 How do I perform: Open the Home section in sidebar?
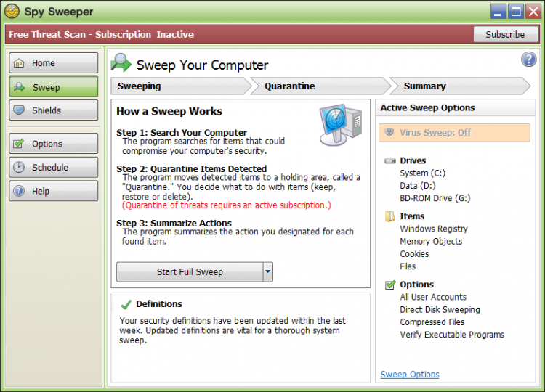(x=54, y=63)
